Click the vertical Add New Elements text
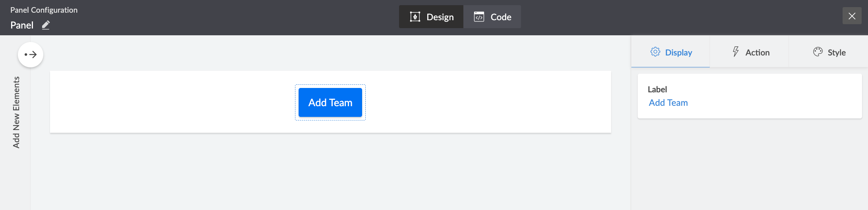868x210 pixels. point(16,112)
